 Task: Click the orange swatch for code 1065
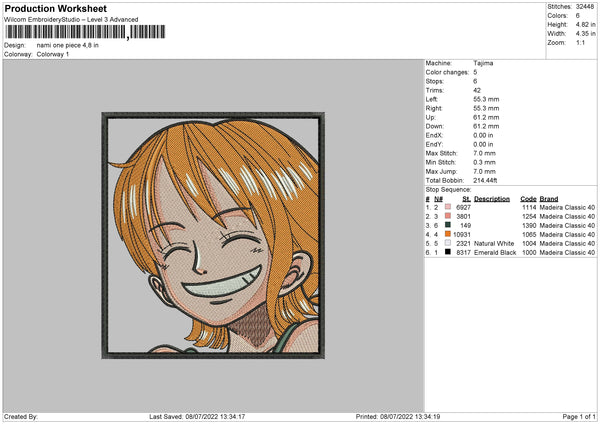click(x=448, y=234)
